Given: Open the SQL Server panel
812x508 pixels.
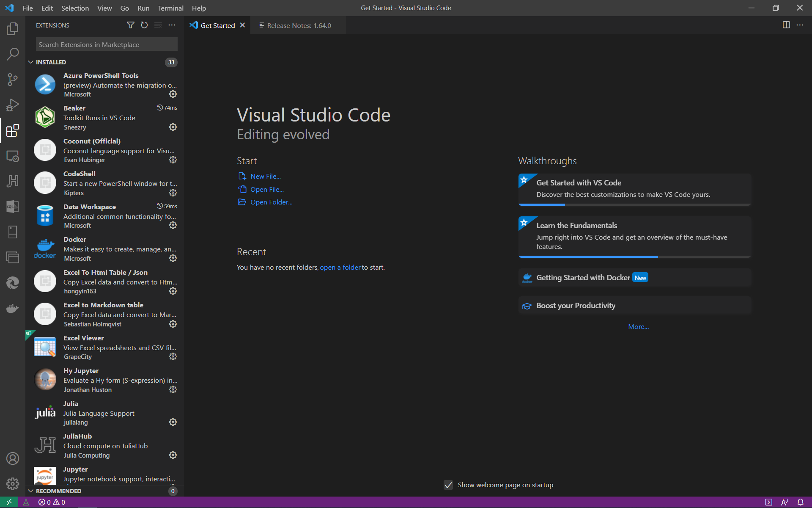Looking at the screenshot, I should (13, 207).
